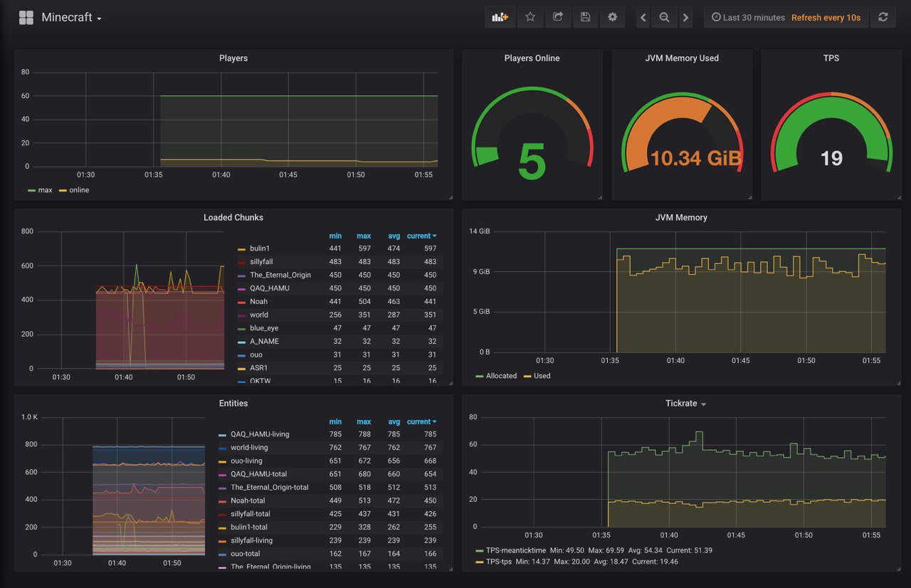The width and height of the screenshot is (911, 588).
Task: Shift time range back with left arrow
Action: click(x=643, y=17)
